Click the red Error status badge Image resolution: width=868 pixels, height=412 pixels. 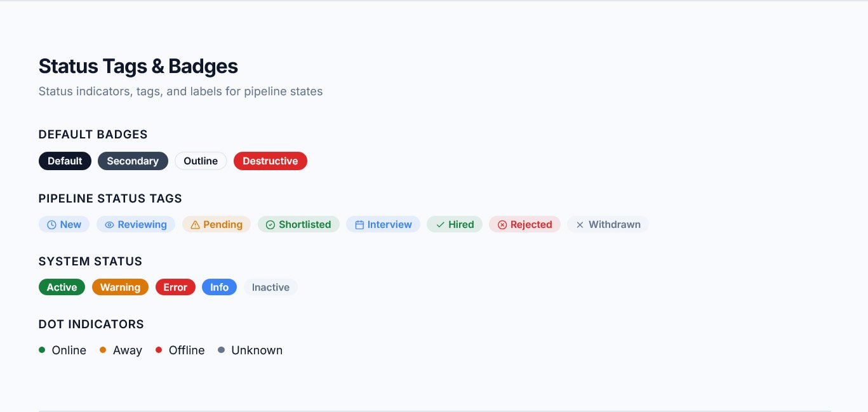[x=175, y=288]
